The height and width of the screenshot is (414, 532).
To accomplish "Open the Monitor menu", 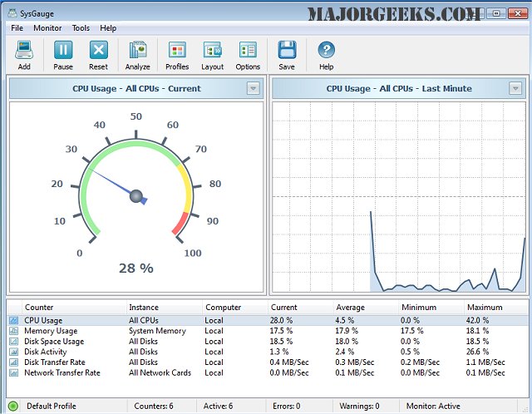I will [47, 28].
